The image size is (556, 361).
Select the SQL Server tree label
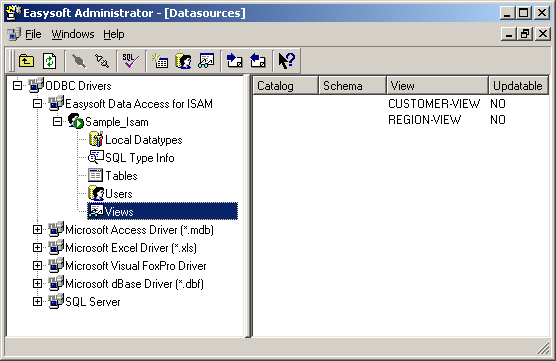tap(93, 302)
